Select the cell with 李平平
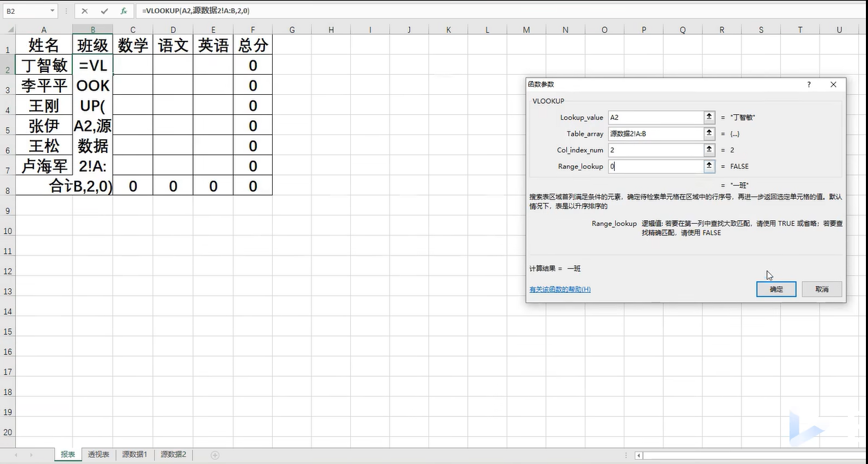 pyautogui.click(x=44, y=86)
